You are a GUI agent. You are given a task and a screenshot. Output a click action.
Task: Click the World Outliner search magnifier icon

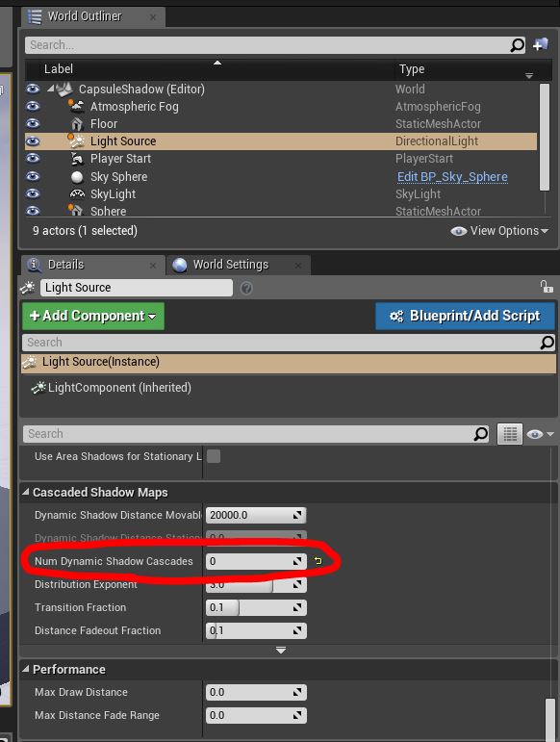coord(517,45)
